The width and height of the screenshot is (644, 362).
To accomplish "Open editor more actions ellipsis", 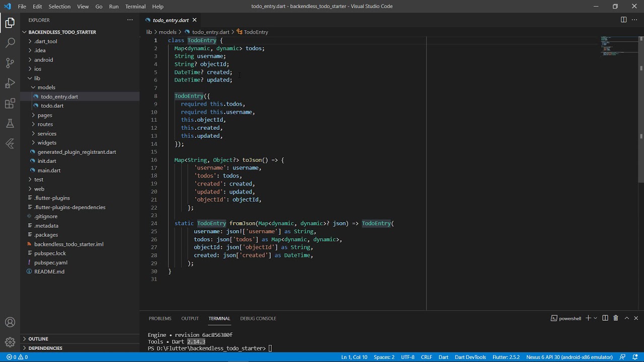I will [x=634, y=20].
